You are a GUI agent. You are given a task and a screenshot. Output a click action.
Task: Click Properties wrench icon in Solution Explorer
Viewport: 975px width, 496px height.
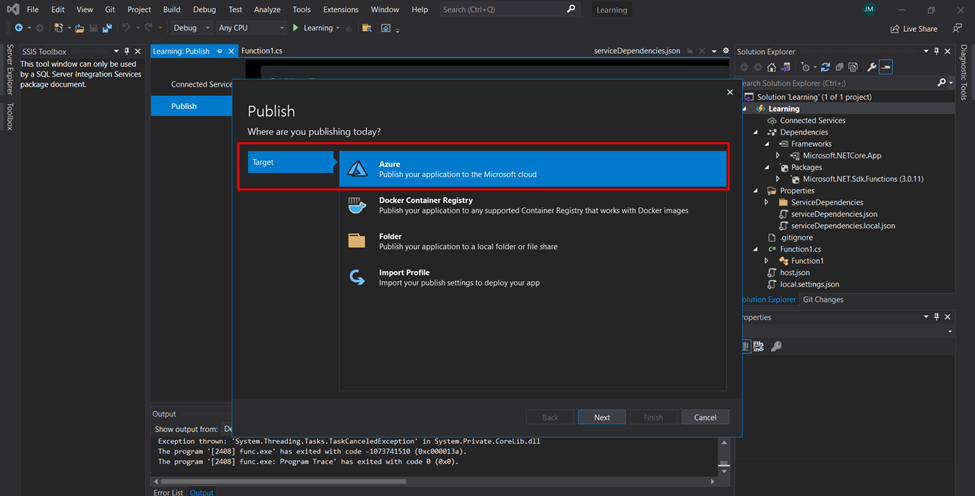tap(872, 67)
